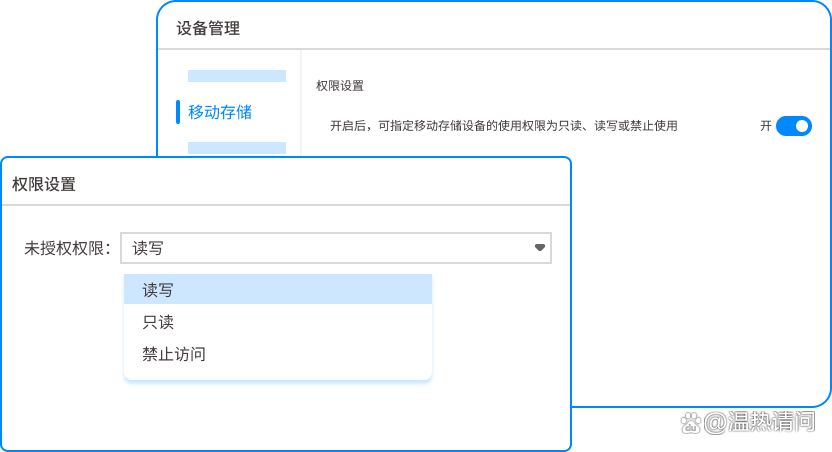Pick 禁止访问 from the dropdown list
This screenshot has width=832, height=452.
click(x=278, y=353)
